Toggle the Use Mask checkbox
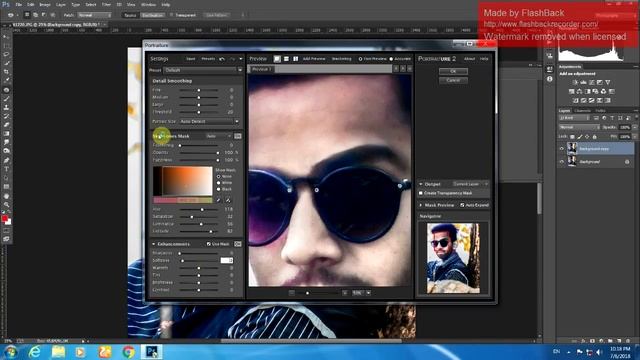Image resolution: width=640 pixels, height=360 pixels. pos(209,244)
